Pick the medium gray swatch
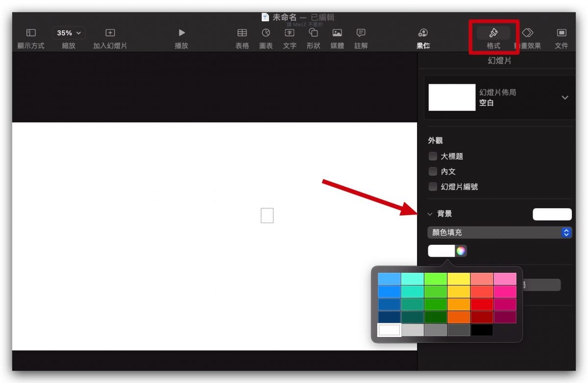 [x=436, y=330]
